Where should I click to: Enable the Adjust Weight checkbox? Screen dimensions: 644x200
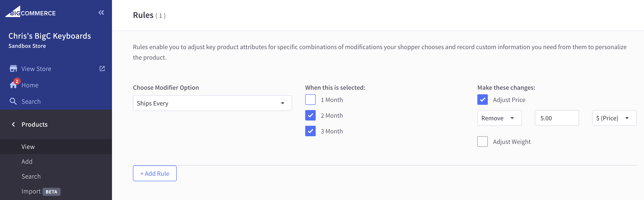pyautogui.click(x=482, y=141)
